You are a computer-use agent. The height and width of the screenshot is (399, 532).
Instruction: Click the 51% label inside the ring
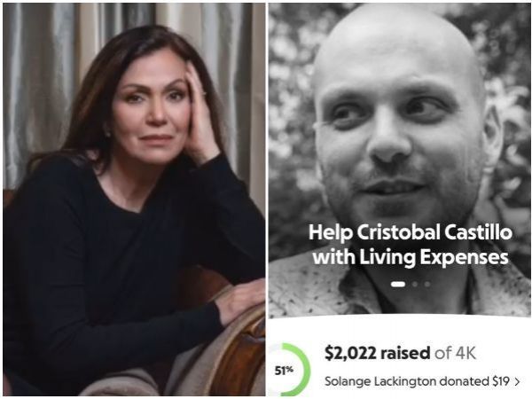click(x=284, y=371)
